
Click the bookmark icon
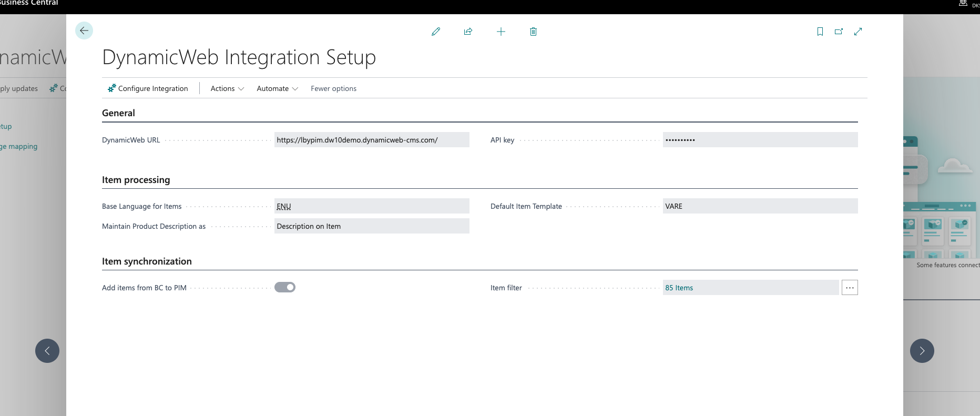[x=820, y=32]
